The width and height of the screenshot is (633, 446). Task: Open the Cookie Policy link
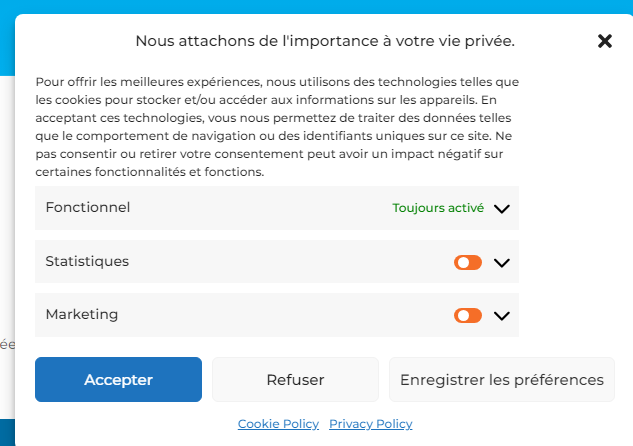[x=278, y=424]
